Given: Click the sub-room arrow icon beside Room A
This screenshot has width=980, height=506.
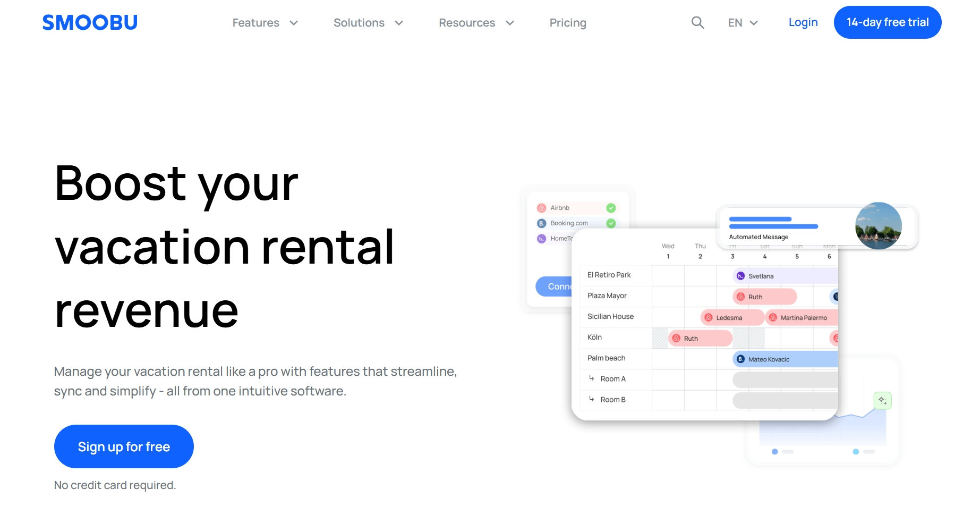Looking at the screenshot, I should coord(591,378).
